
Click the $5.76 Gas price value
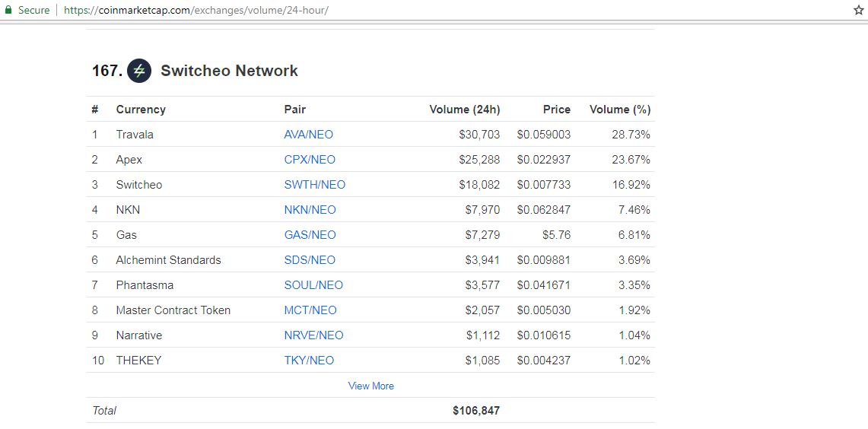click(556, 235)
